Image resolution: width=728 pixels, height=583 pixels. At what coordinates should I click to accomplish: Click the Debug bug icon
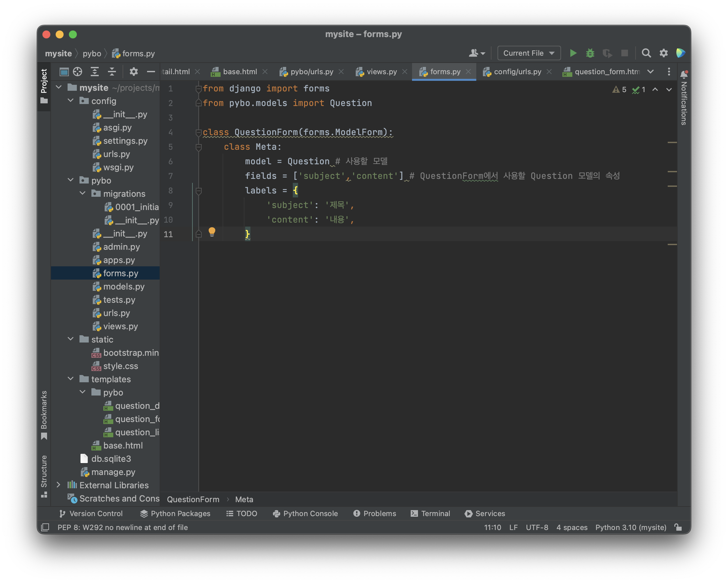pos(590,53)
